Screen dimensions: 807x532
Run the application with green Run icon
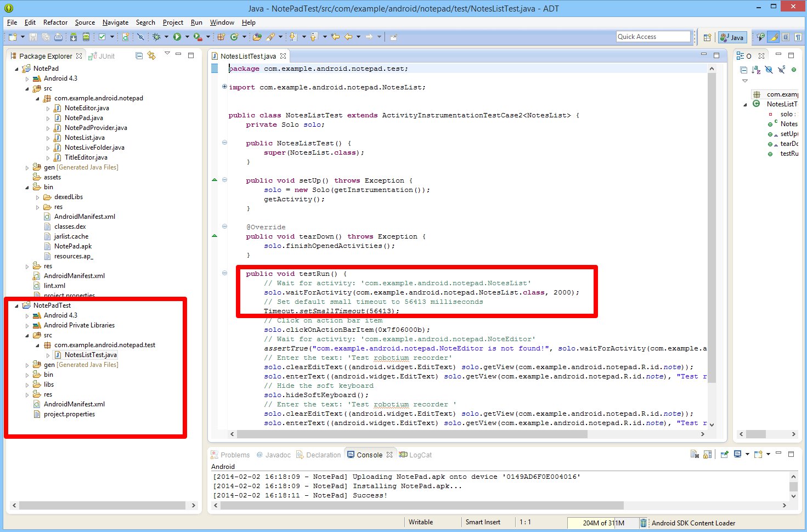[177, 37]
